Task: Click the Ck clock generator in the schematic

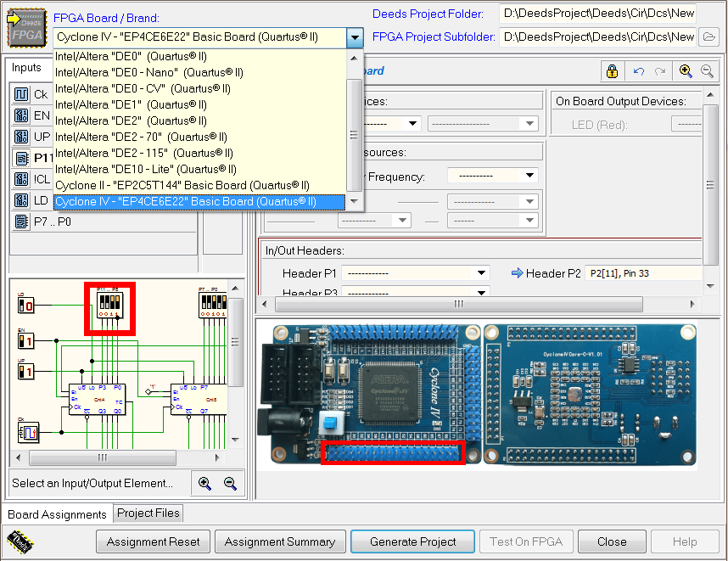Action: pyautogui.click(x=29, y=432)
